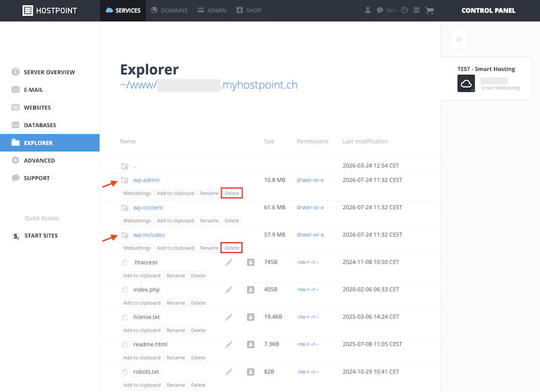Viewport: 540px width, 392px height.
Task: Click the 61.6 MB size value
Action: (x=275, y=207)
